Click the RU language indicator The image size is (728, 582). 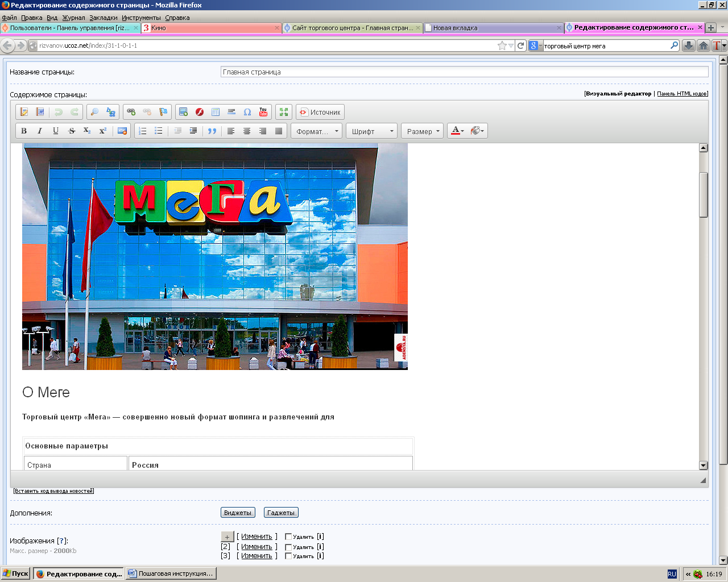coord(672,574)
